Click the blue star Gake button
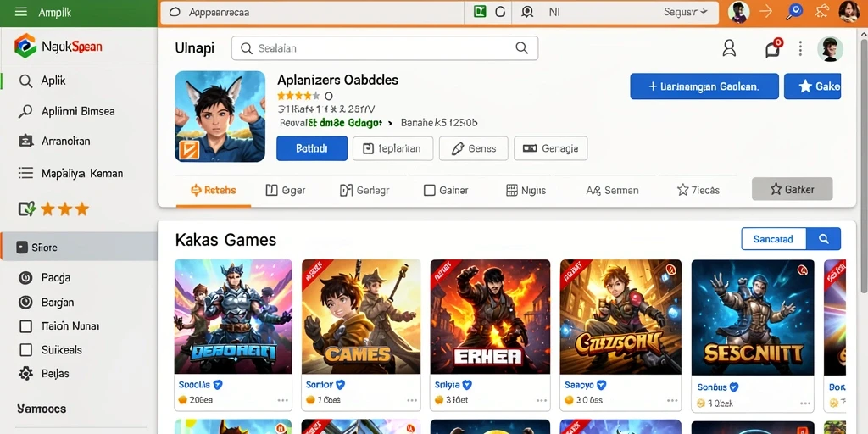The image size is (868, 434). [x=812, y=86]
